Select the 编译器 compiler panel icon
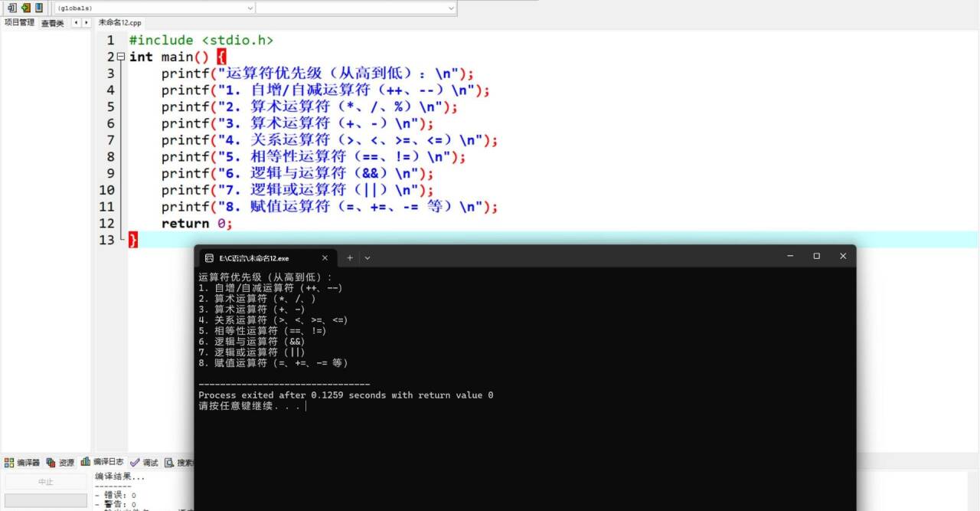 point(27,461)
